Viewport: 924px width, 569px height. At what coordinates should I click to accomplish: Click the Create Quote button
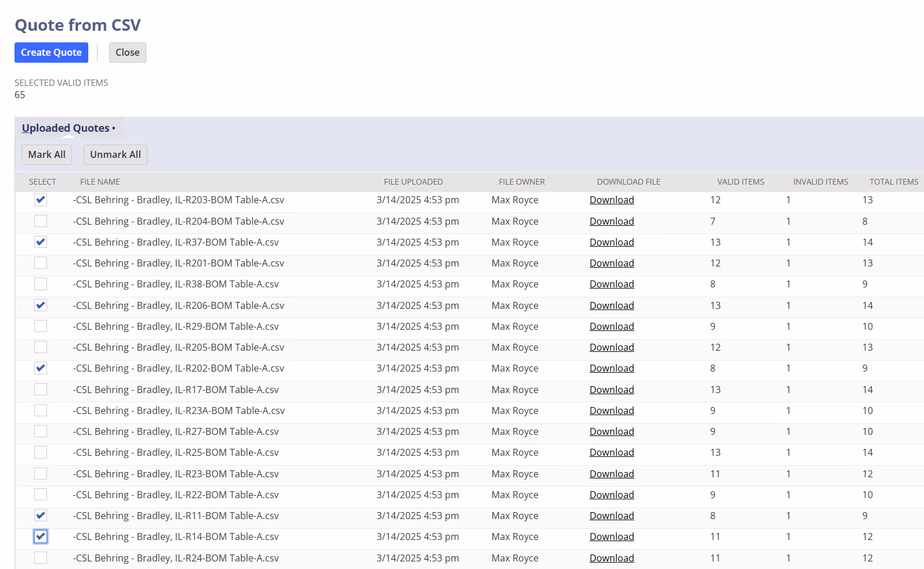(x=51, y=52)
